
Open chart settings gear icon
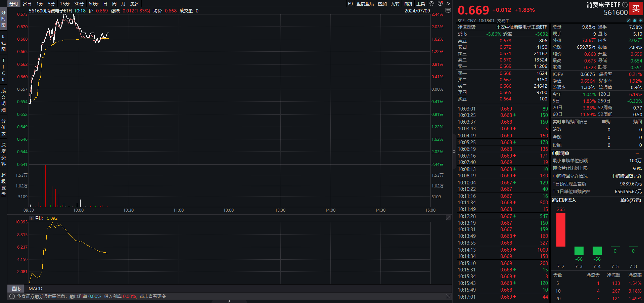point(431,4)
